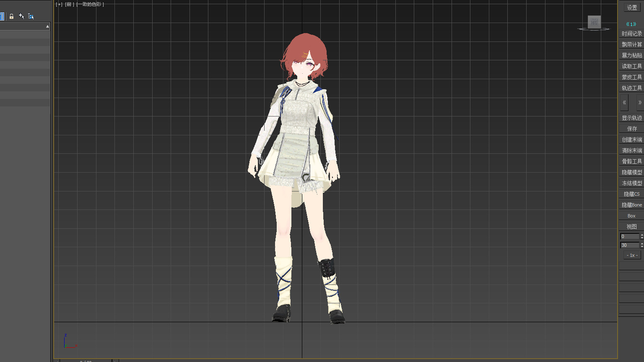Open the [一致的色彩] shading menu
Image resolution: width=644 pixels, height=362 pixels.
point(90,4)
